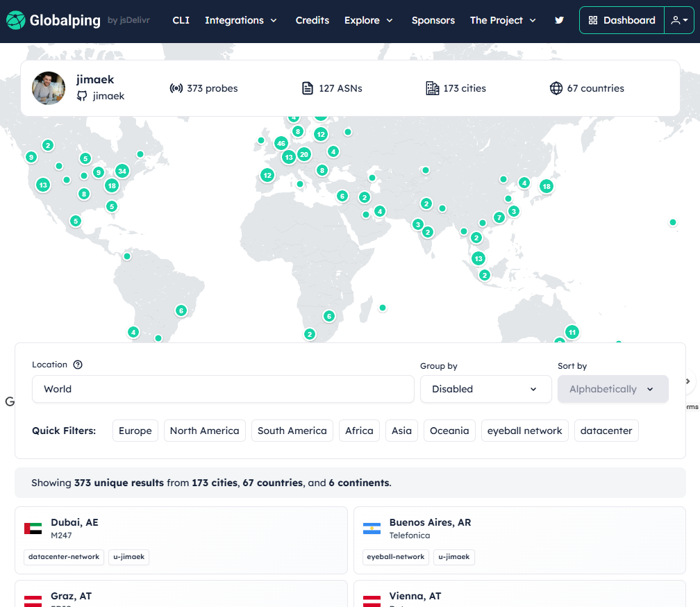Open the user account menu icon
This screenshot has width=700, height=607.
coord(679,20)
